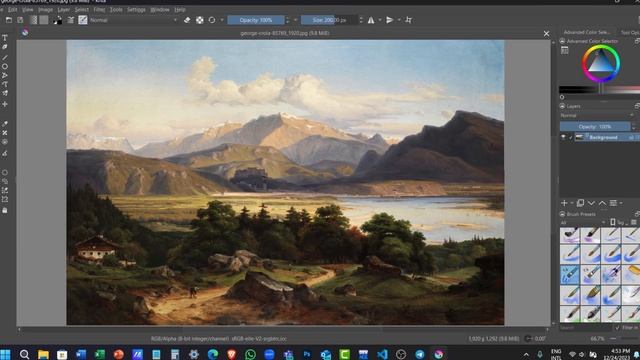Select the Move tool with cross icon

coord(5,104)
